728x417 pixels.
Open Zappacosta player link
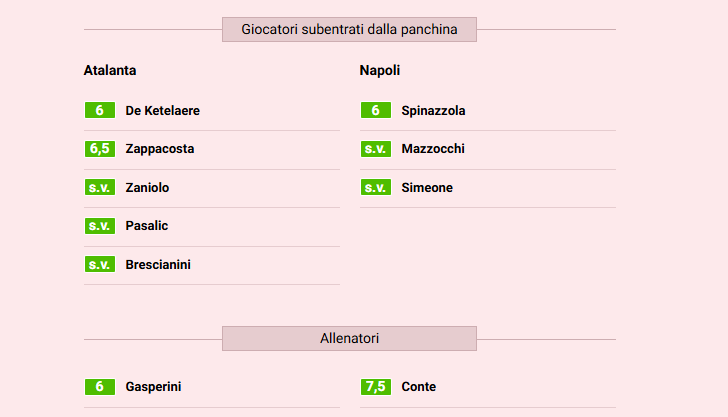(160, 149)
